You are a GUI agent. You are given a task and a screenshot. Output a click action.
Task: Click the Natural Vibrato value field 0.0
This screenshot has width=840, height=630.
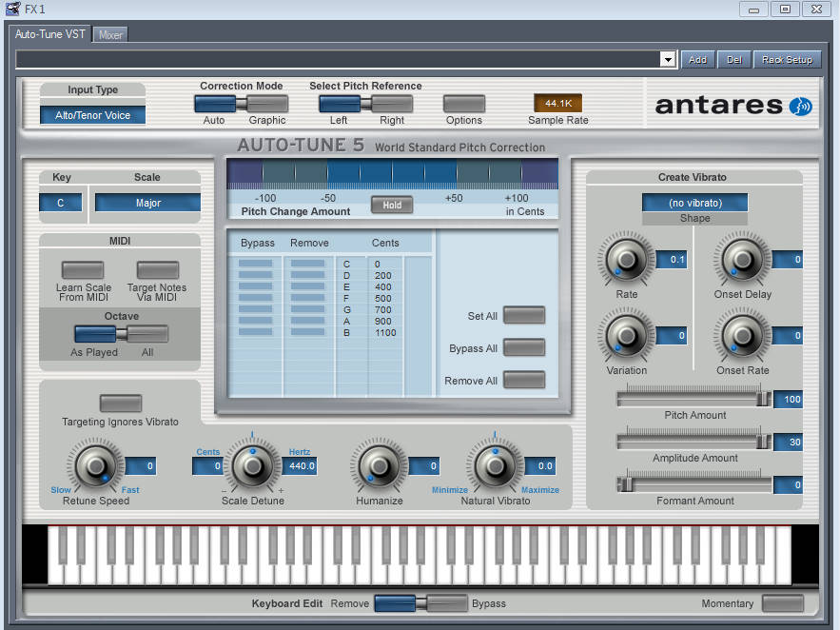click(x=540, y=466)
